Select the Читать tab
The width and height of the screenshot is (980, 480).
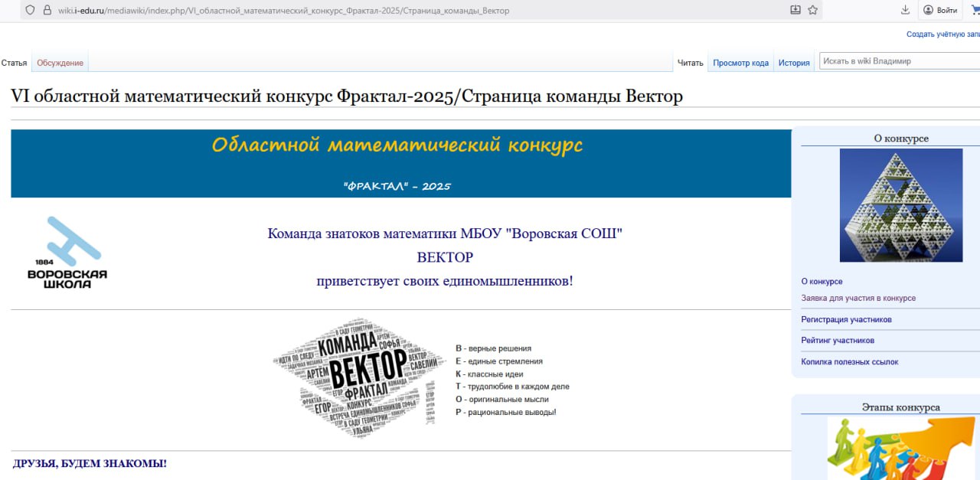(690, 63)
